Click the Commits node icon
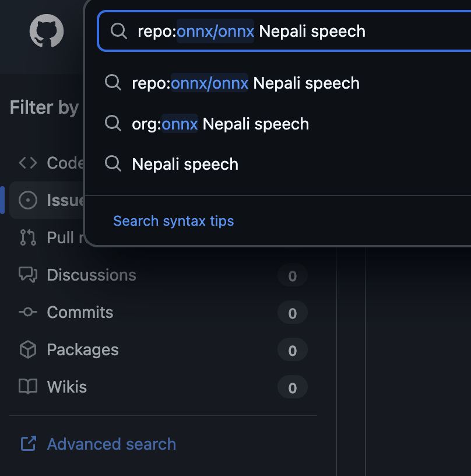The width and height of the screenshot is (471, 476). point(28,312)
